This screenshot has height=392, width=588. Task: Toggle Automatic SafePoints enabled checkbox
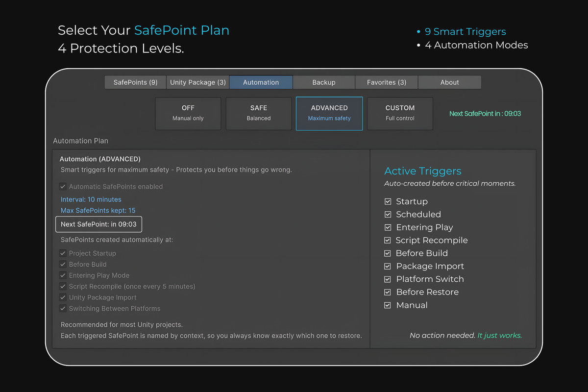(63, 187)
